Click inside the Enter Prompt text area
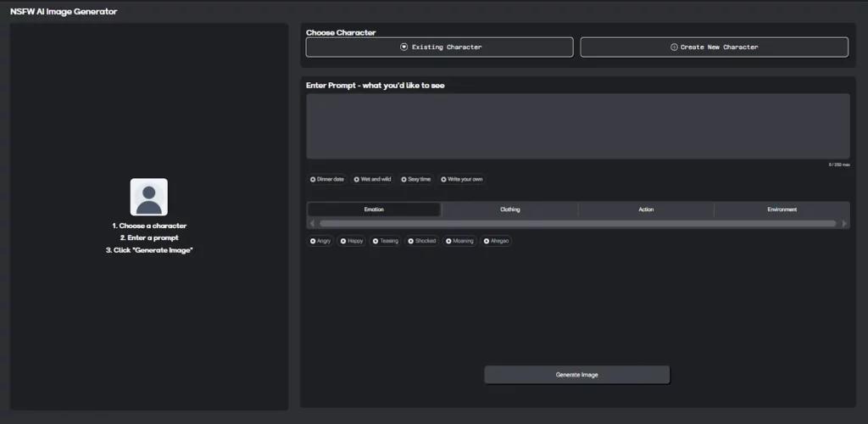Screen dimensions: 868x424 click(577, 126)
